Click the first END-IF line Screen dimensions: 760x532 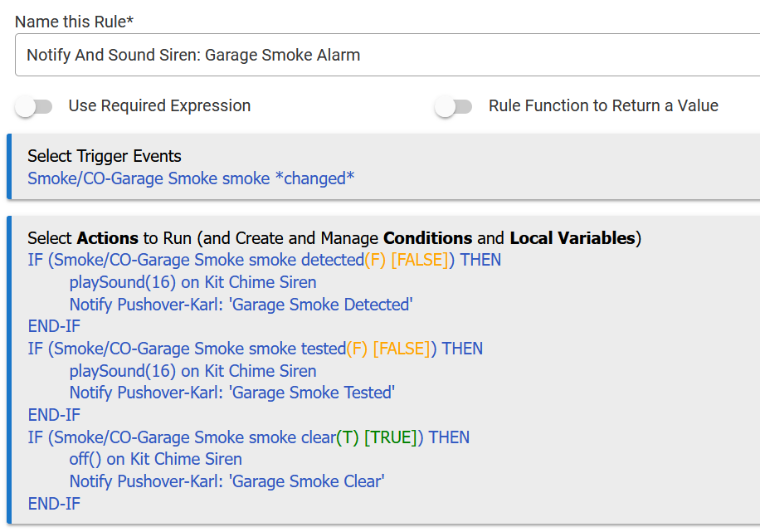[x=54, y=326]
